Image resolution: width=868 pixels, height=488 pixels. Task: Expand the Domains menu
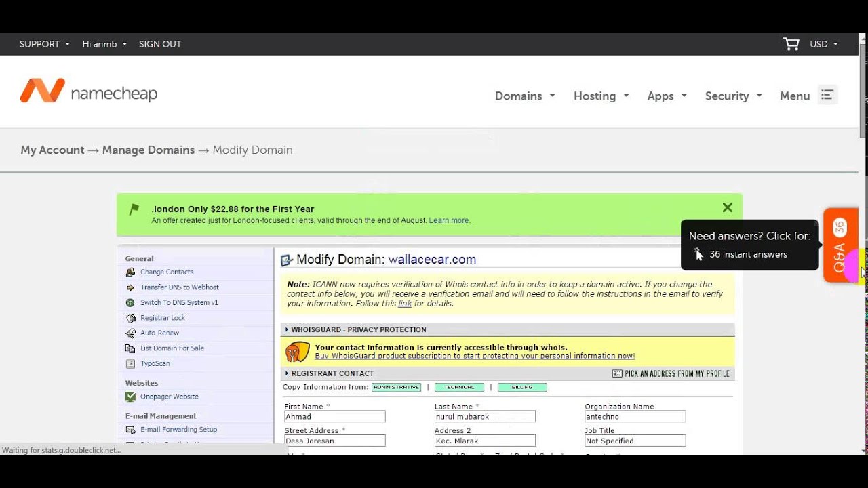(x=525, y=96)
